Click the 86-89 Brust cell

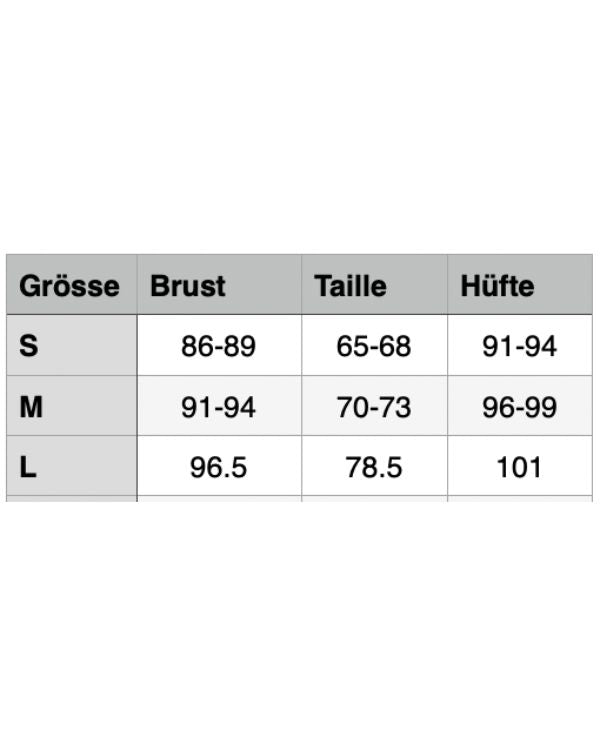(x=218, y=346)
